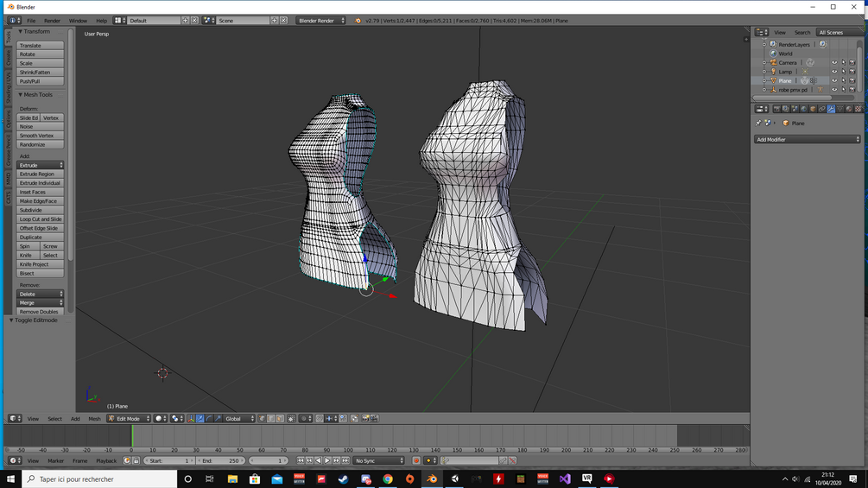
Task: Click the timeline End frame field
Action: tap(221, 460)
